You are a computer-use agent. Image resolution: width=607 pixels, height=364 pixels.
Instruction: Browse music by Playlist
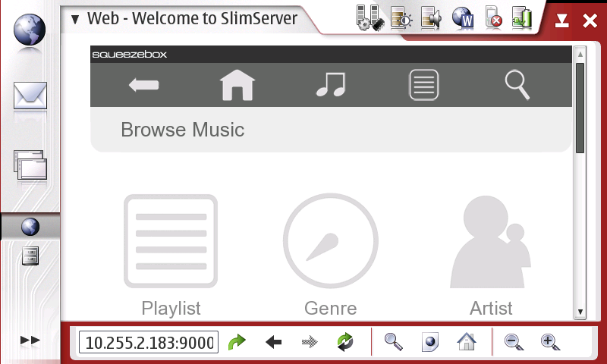(171, 254)
